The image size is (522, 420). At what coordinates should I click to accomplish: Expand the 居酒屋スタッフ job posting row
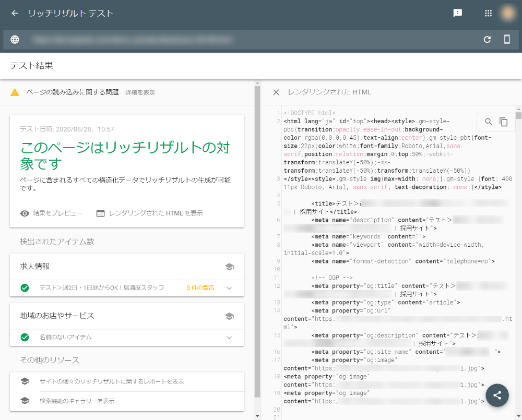point(127,288)
